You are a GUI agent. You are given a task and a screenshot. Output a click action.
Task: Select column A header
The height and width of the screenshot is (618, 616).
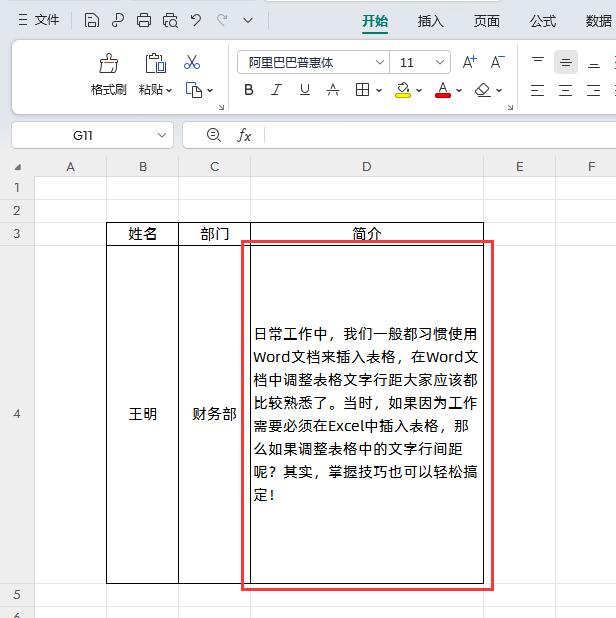(x=71, y=167)
